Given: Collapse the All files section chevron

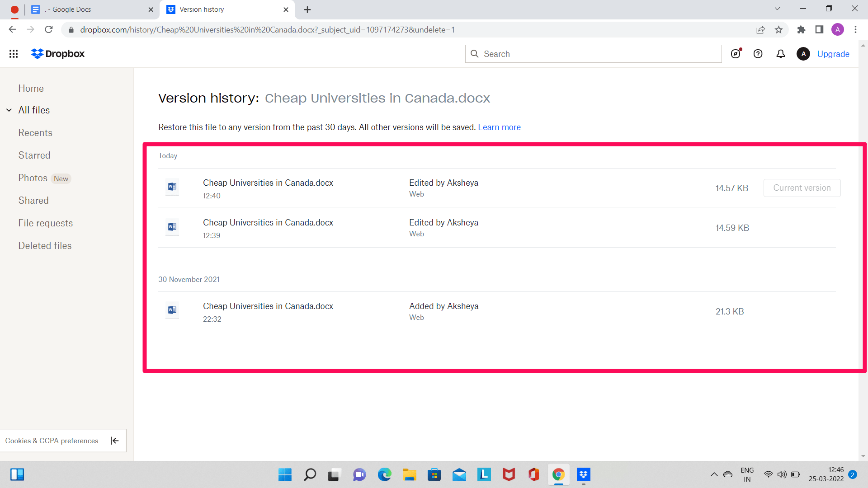Looking at the screenshot, I should point(9,110).
